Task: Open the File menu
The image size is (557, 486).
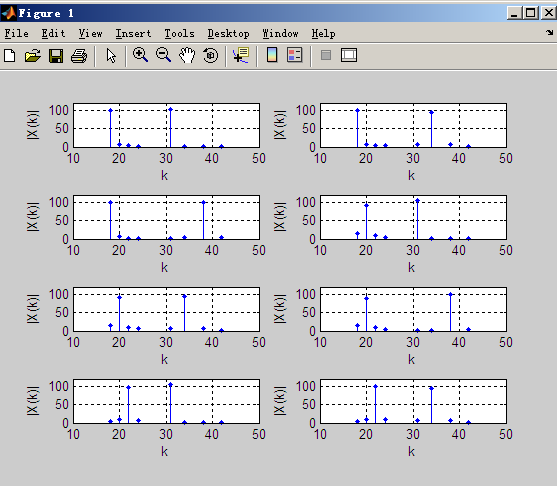Action: (16, 33)
